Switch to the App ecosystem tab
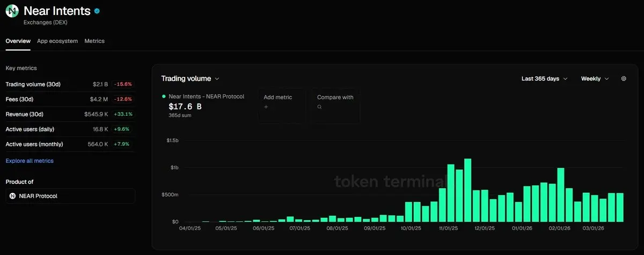 point(57,41)
